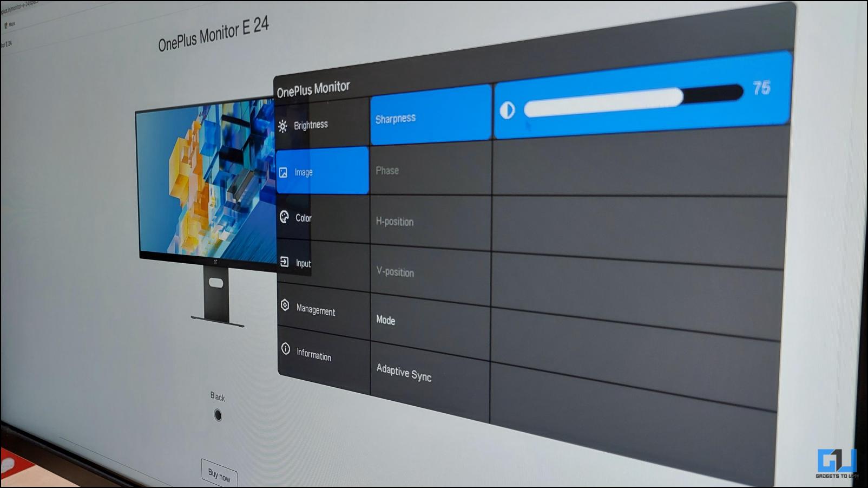This screenshot has width=868, height=488.
Task: Click the OnePlus Monitor OSD title
Action: coord(313,88)
